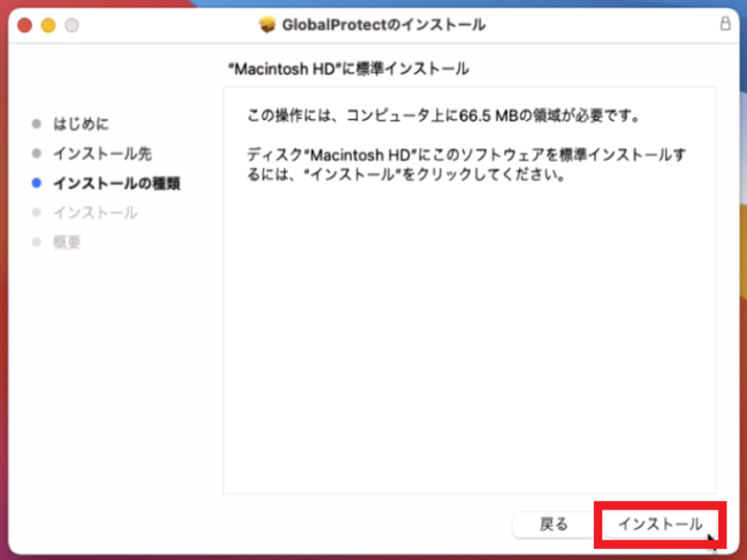Click the blue bullet beside インストールの種類

point(36,183)
